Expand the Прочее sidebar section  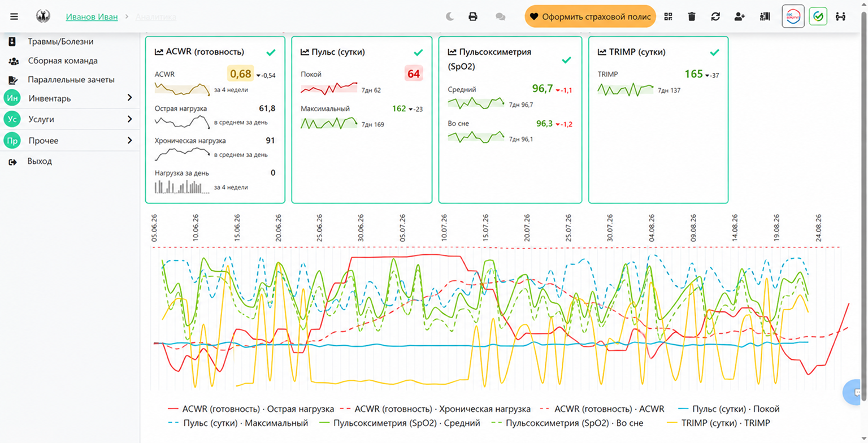70,140
